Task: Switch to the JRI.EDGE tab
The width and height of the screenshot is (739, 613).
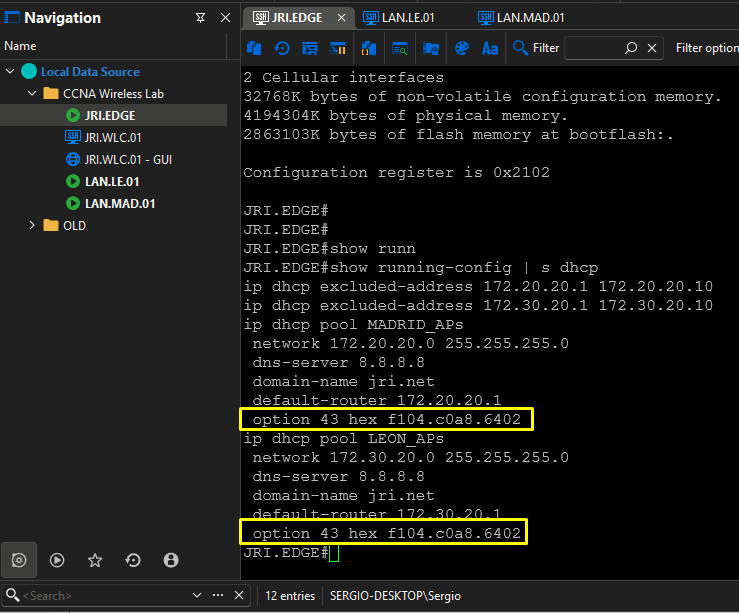Action: pos(297,18)
